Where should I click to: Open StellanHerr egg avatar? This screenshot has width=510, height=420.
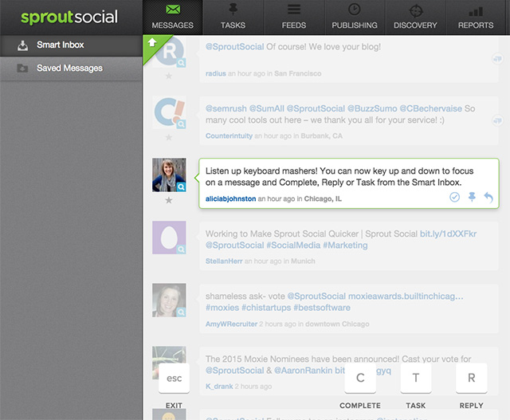pyautogui.click(x=169, y=237)
